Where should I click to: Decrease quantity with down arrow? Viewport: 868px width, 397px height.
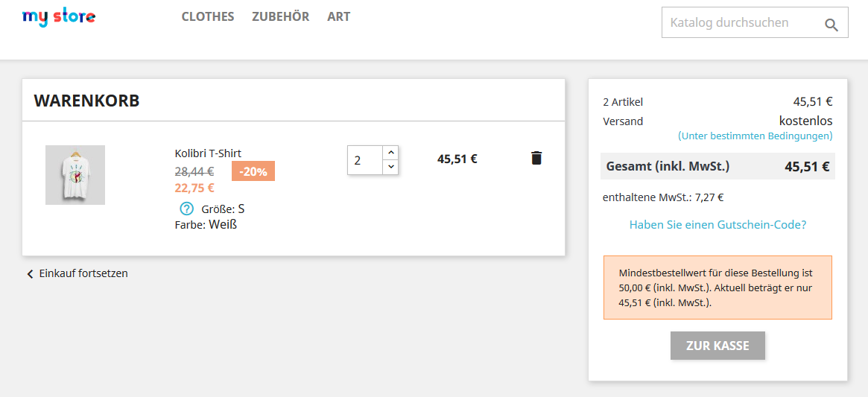point(391,168)
